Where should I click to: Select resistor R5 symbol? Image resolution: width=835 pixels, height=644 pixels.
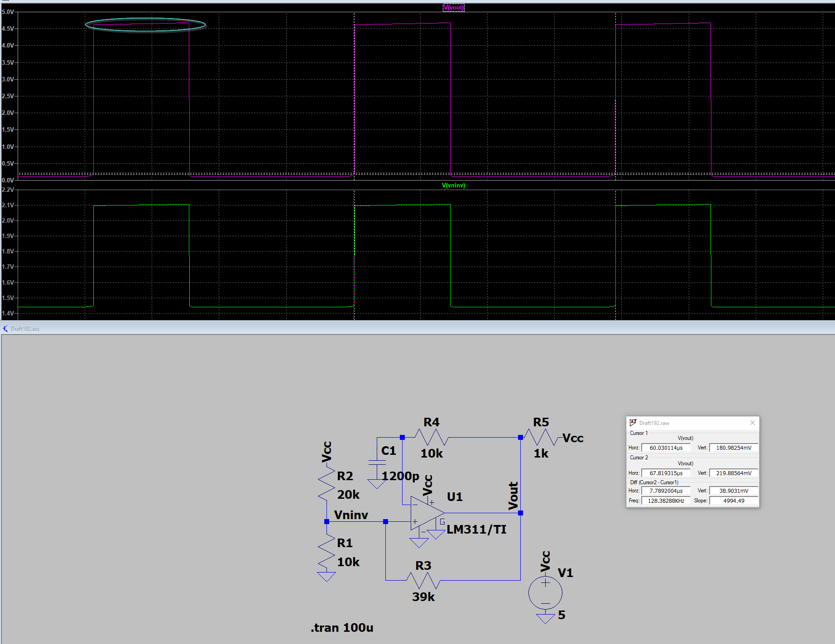click(541, 438)
